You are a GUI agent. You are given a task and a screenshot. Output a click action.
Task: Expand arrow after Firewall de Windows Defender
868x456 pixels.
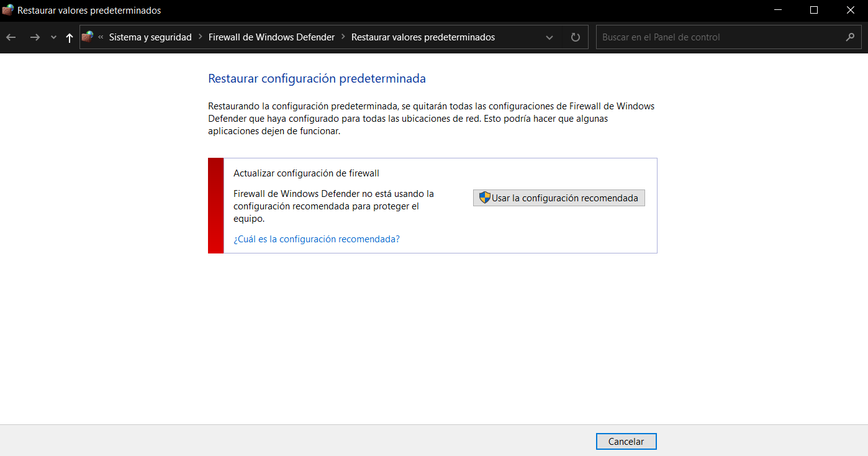(x=343, y=37)
